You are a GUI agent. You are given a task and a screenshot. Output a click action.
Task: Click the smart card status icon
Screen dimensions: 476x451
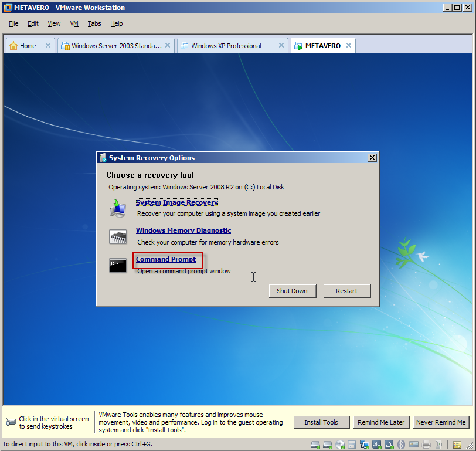(x=414, y=445)
